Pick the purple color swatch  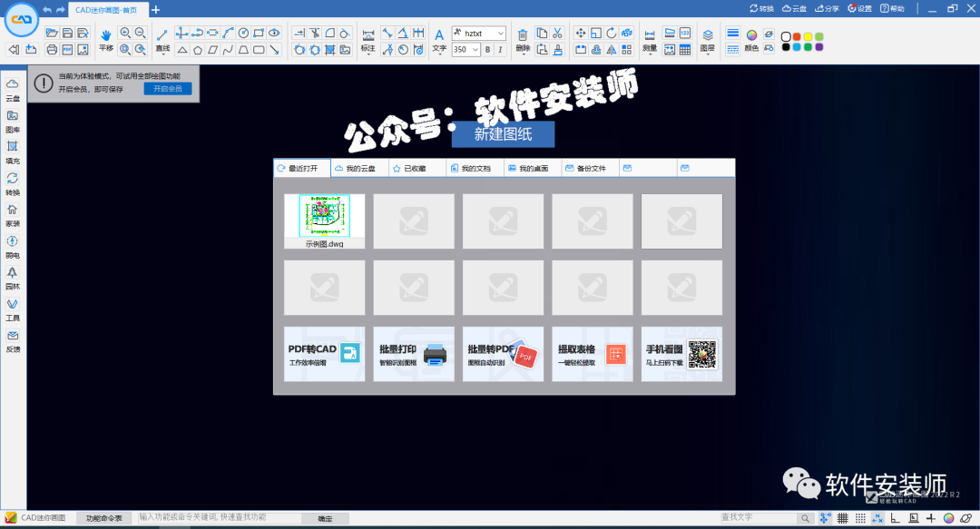coord(819,47)
